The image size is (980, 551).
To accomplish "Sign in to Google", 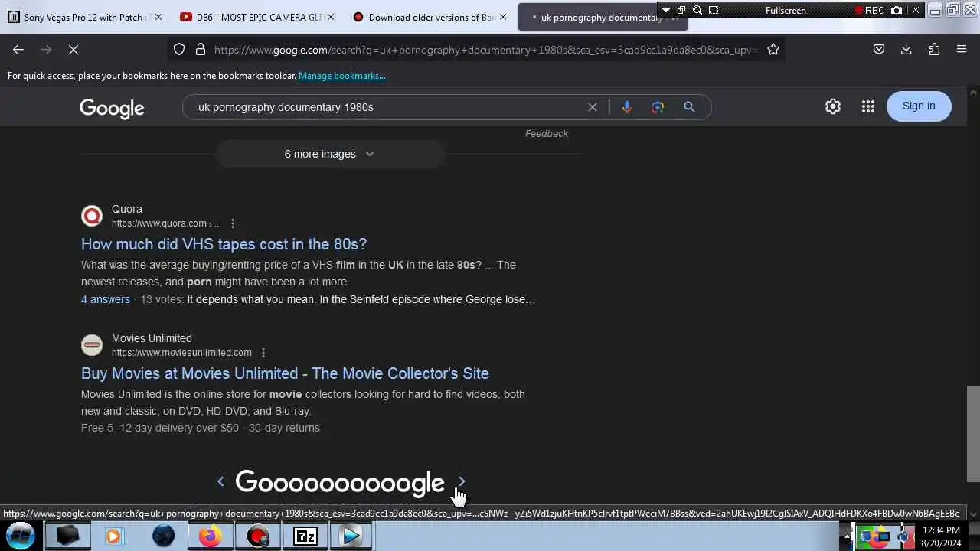I will [x=919, y=106].
